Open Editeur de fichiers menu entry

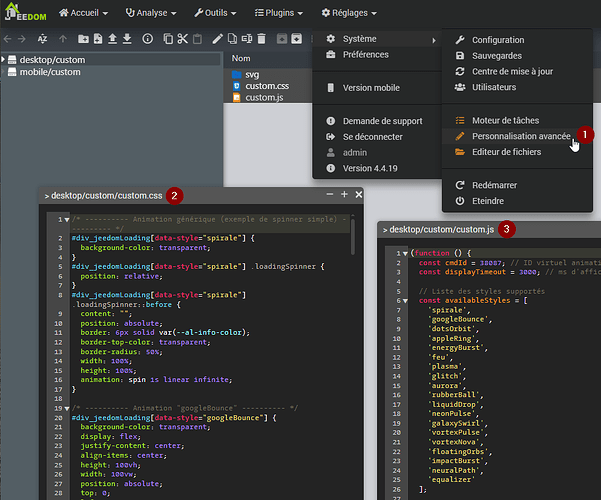517,152
